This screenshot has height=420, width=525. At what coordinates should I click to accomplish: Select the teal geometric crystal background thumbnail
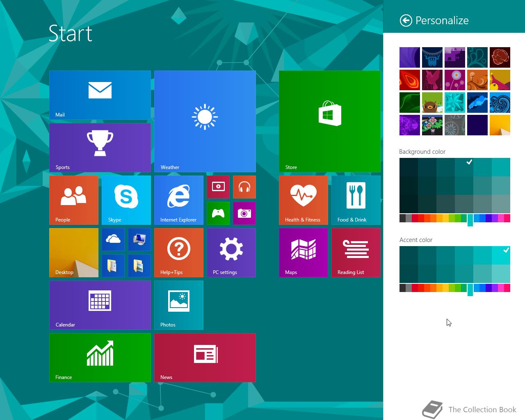click(x=455, y=103)
